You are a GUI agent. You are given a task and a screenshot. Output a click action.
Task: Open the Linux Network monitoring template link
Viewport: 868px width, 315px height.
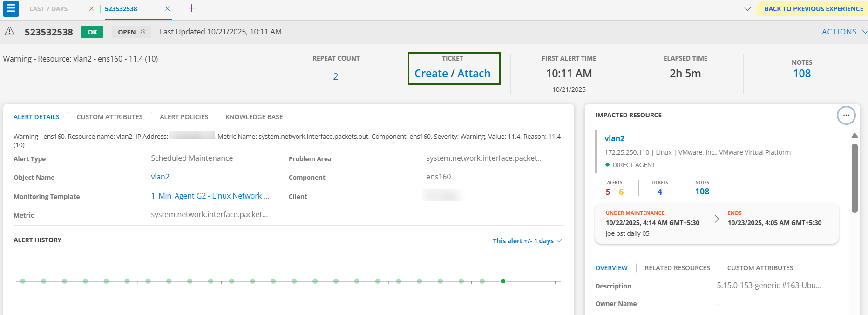[210, 196]
